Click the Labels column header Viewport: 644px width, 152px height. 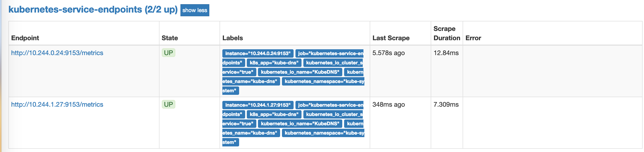pyautogui.click(x=233, y=38)
